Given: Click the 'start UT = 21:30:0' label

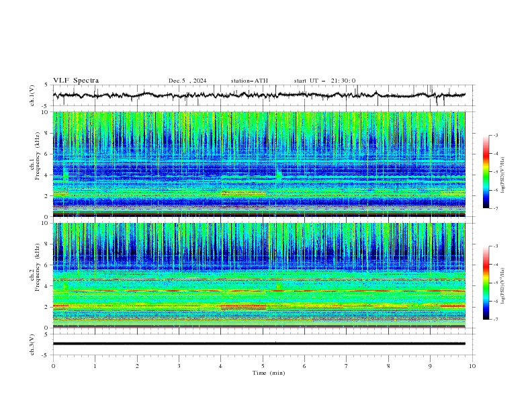Looking at the screenshot, I should (324, 81).
